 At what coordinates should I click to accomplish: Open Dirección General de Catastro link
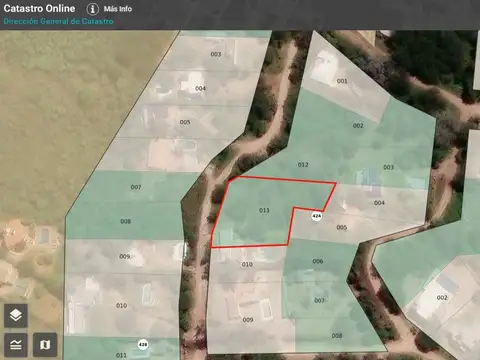[58, 21]
